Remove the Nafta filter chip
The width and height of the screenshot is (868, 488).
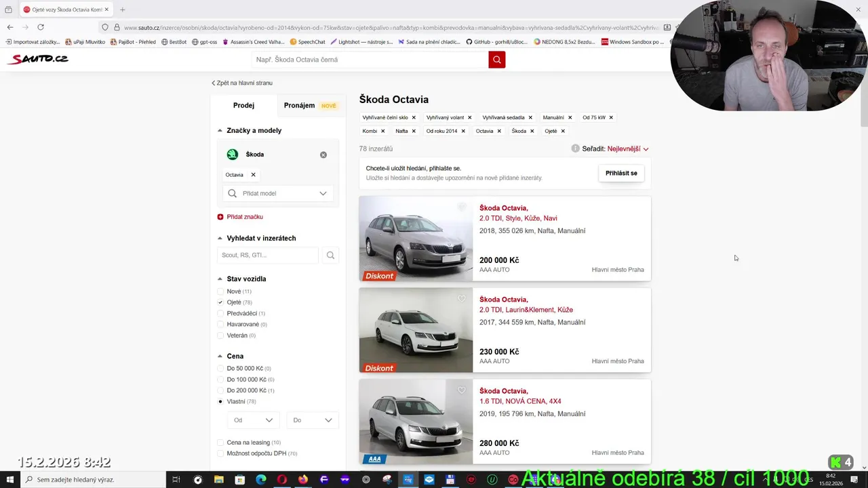414,131
